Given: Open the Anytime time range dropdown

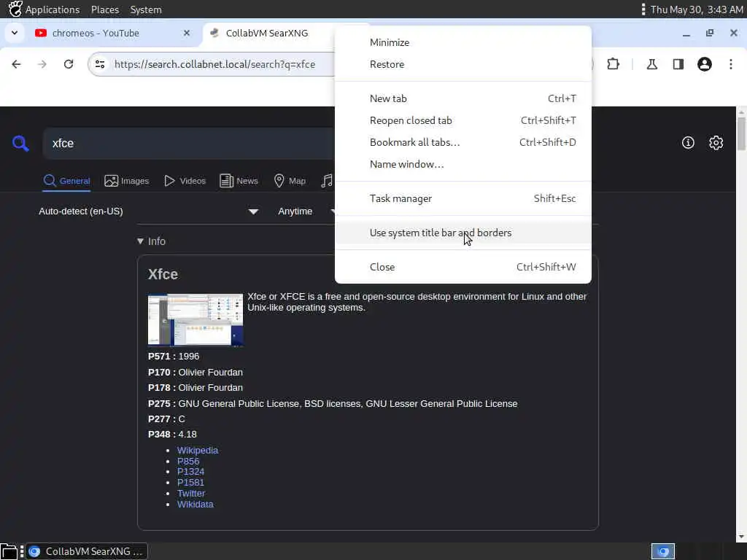Looking at the screenshot, I should (305, 211).
